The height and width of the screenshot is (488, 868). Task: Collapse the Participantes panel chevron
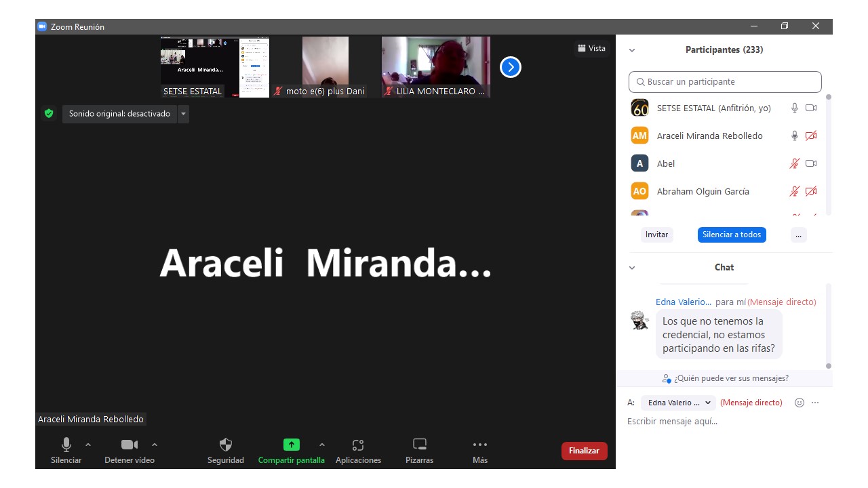632,50
